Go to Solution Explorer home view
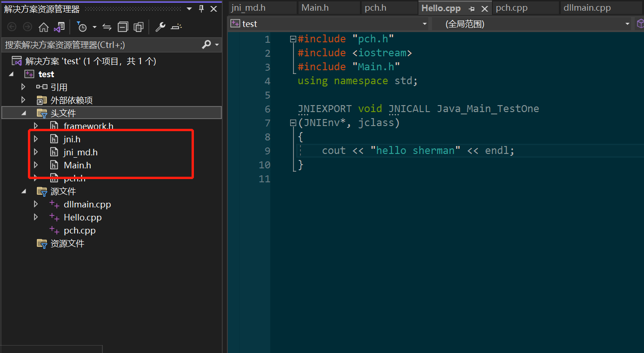Screen dimensions: 644x353 click(43, 27)
